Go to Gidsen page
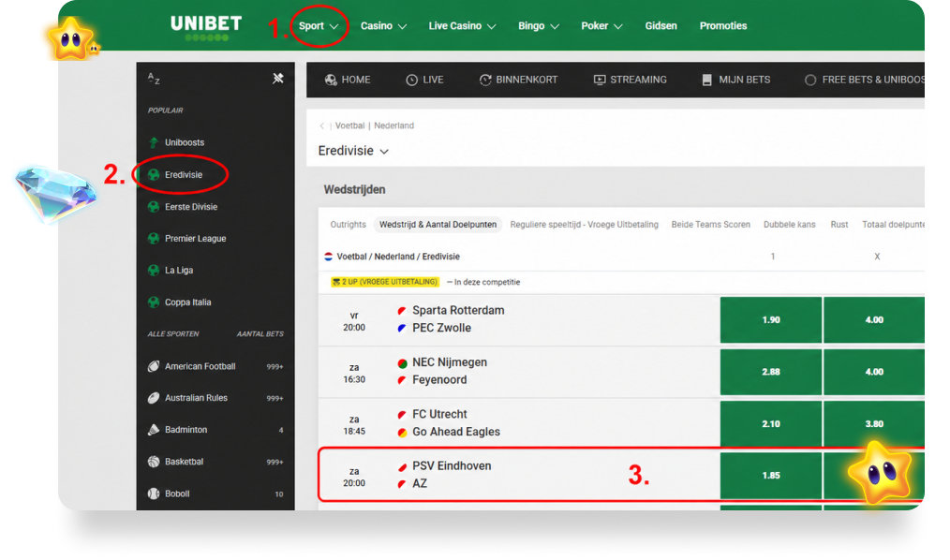The image size is (950, 560). click(661, 26)
